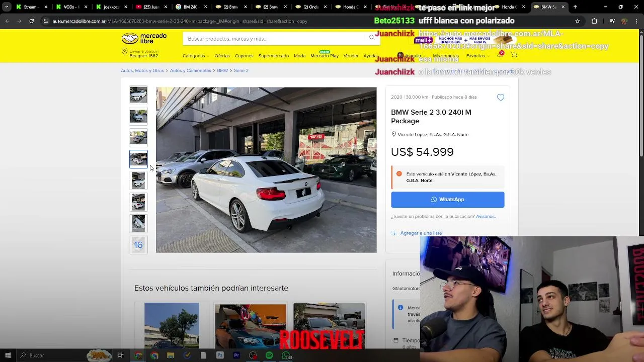
Task: Open the Ofertas menu item
Action: click(222, 56)
